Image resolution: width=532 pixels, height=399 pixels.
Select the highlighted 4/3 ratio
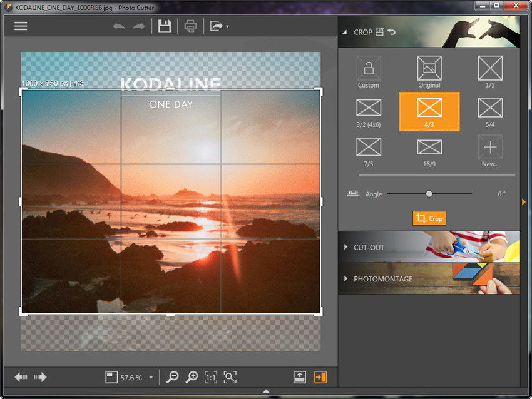click(x=429, y=111)
